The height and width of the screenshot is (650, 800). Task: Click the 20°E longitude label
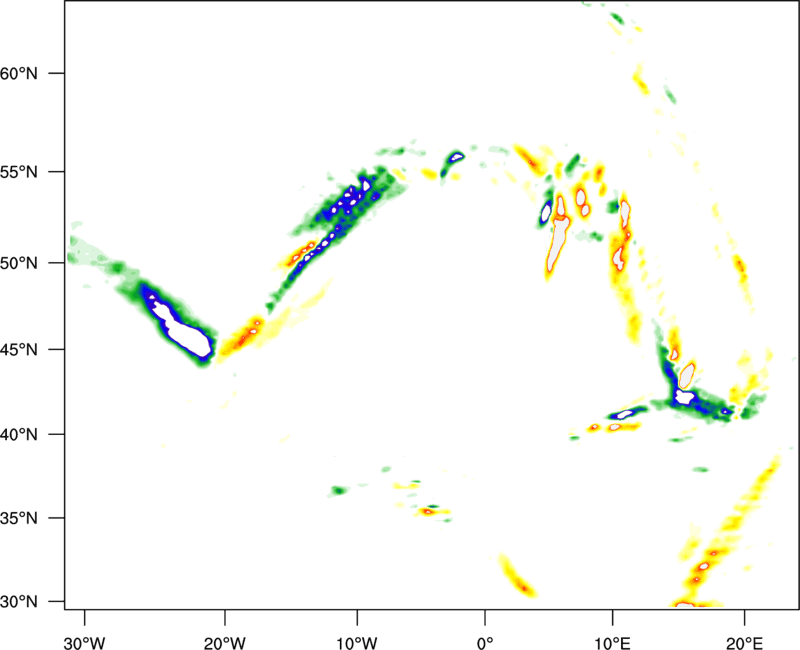744,643
